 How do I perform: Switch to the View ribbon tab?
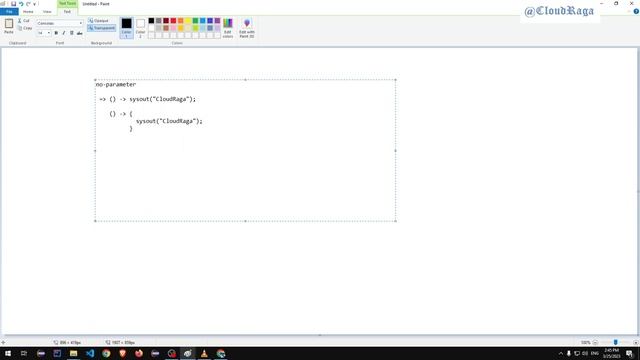click(47, 12)
